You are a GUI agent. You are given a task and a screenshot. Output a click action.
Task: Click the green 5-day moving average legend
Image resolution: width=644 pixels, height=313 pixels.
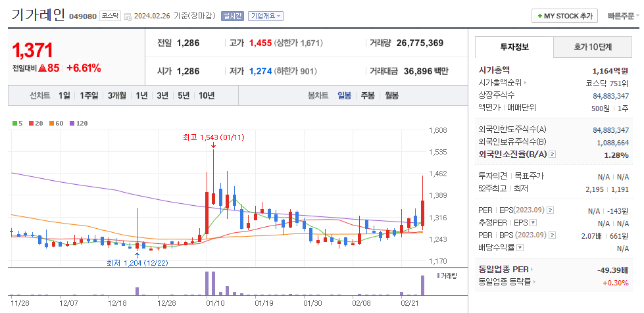coord(16,123)
